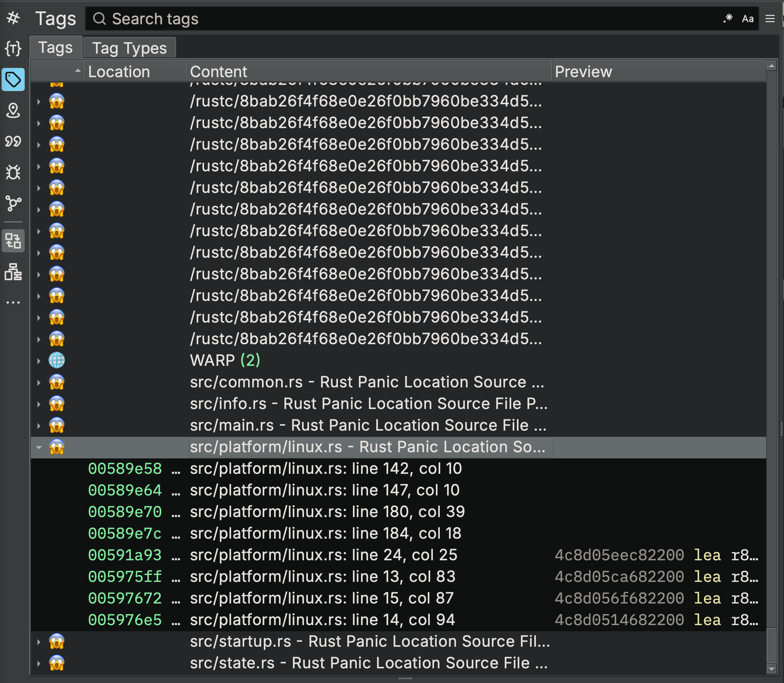Click the scrollbar up arrow
The height and width of the screenshot is (683, 784).
click(x=772, y=66)
